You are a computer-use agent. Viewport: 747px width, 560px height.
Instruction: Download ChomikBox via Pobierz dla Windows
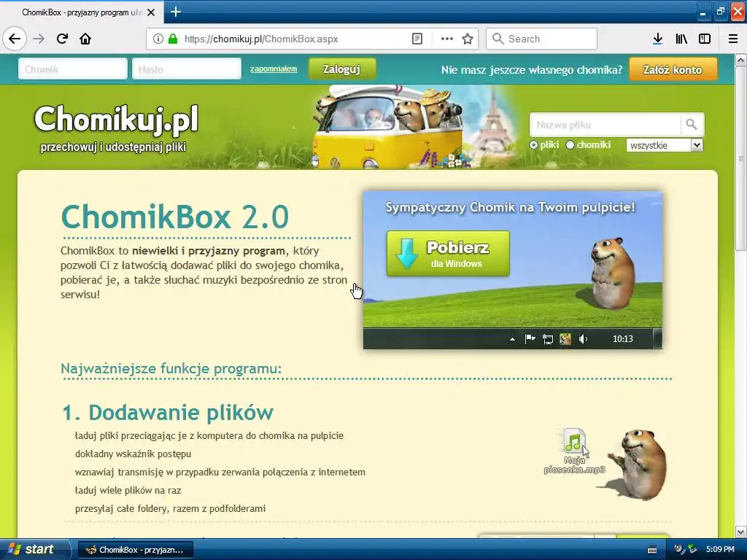448,253
